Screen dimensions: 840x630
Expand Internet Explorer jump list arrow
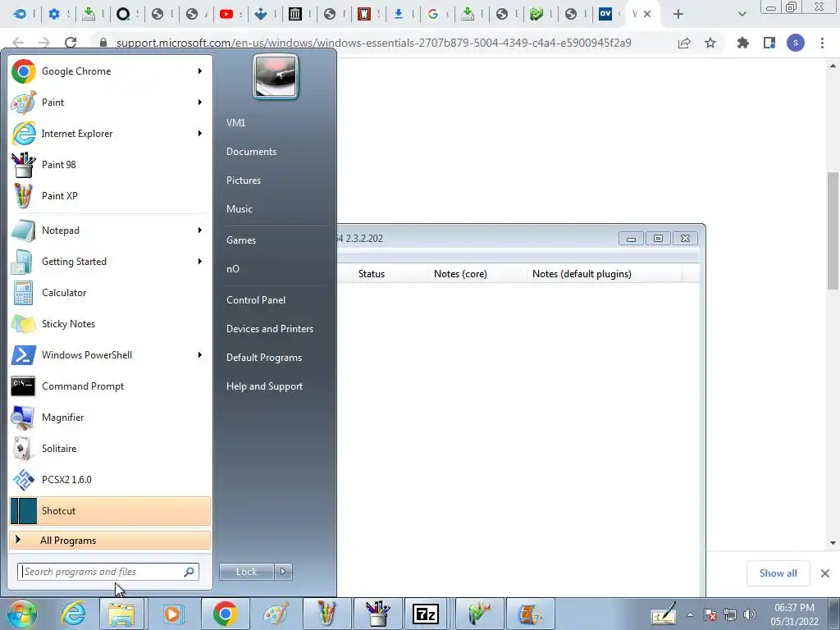tap(200, 134)
